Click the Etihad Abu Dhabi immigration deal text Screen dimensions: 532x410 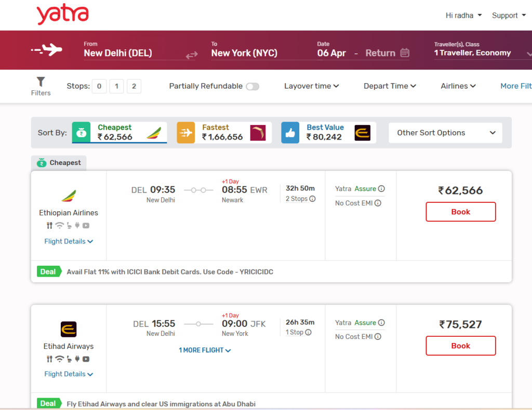[x=161, y=404]
